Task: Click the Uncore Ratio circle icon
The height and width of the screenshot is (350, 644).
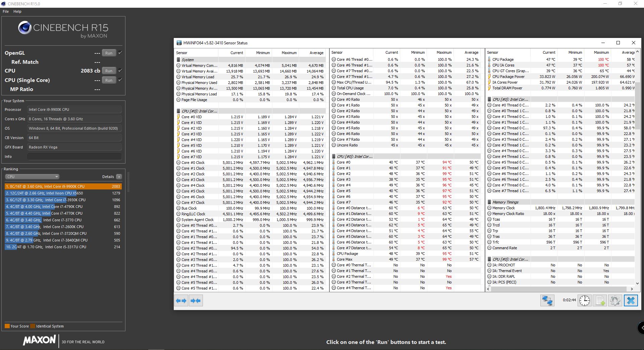Action: tap(334, 145)
